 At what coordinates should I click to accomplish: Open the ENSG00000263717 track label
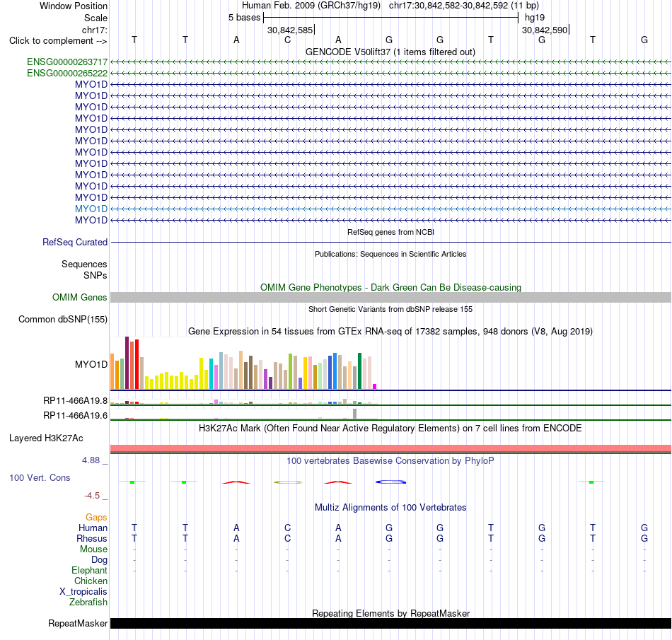tap(67, 62)
